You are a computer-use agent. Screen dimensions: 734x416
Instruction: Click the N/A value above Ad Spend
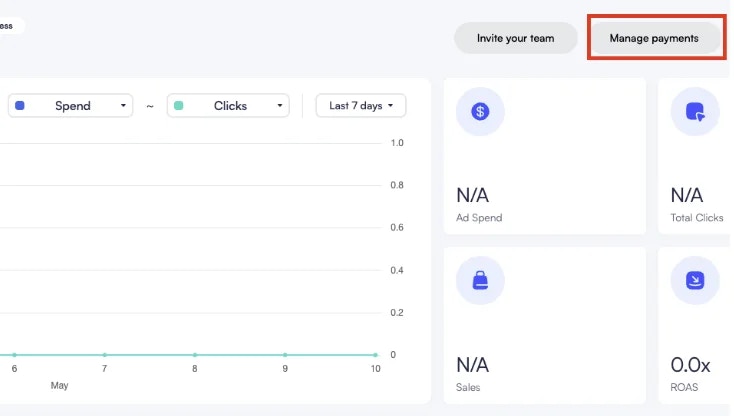coord(473,195)
